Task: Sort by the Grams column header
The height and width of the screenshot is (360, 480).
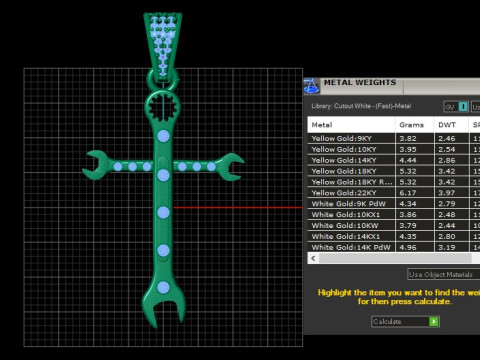Action: 414,125
